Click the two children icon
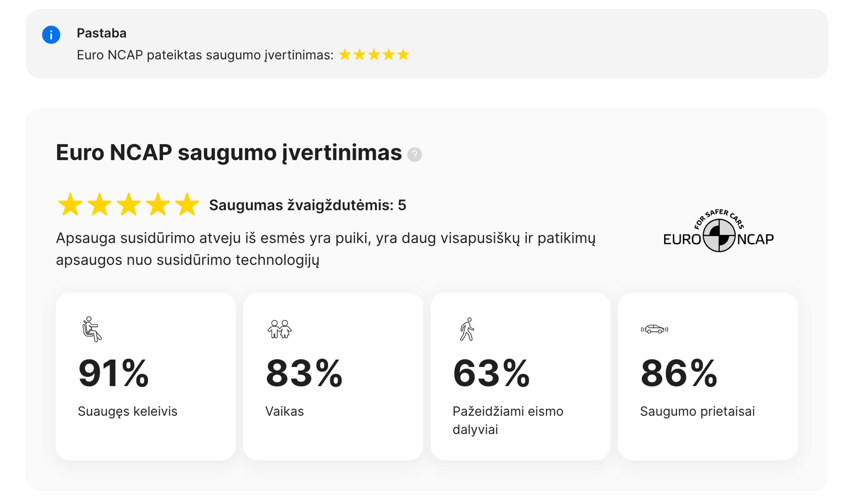This screenshot has width=851, height=504. pyautogui.click(x=279, y=329)
